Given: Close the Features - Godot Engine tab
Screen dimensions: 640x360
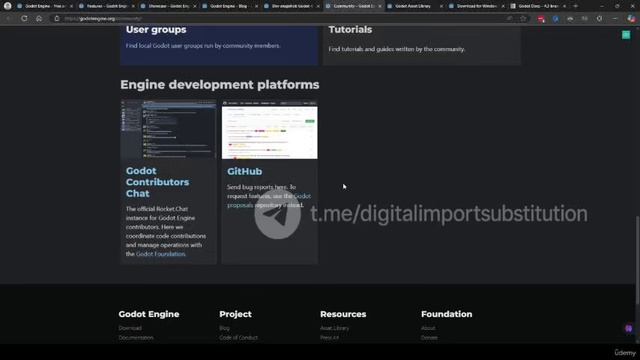Looking at the screenshot, I should click(x=133, y=6).
